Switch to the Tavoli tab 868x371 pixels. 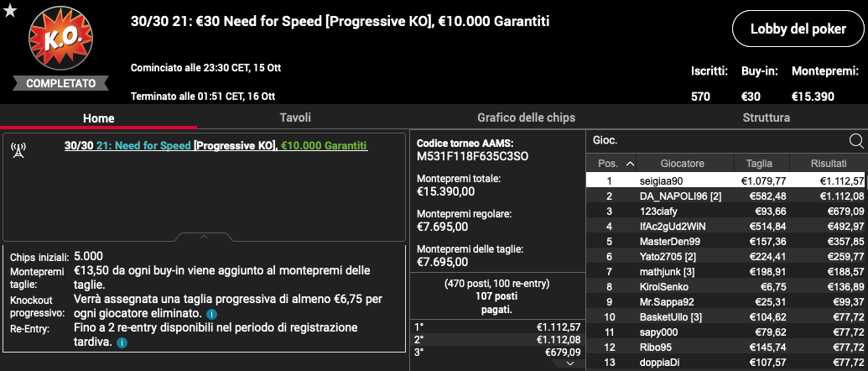(x=295, y=118)
